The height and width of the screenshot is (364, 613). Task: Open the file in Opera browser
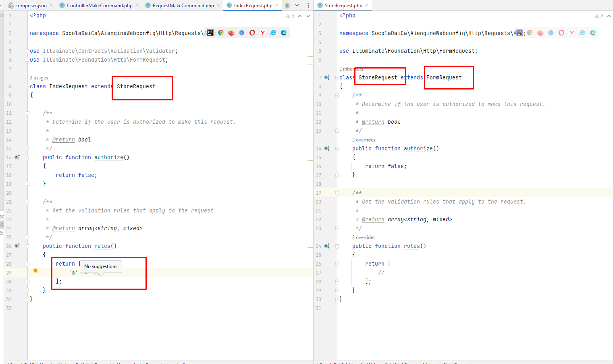(x=252, y=33)
